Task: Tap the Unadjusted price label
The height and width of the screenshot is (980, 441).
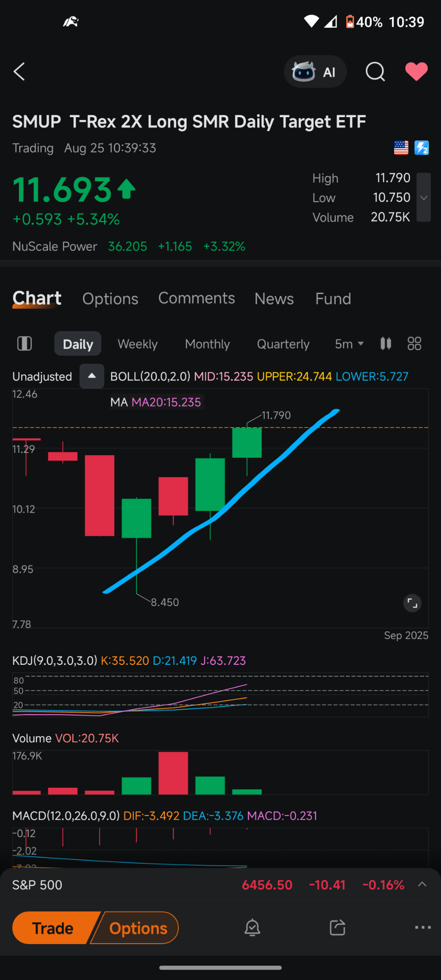Action: [42, 376]
